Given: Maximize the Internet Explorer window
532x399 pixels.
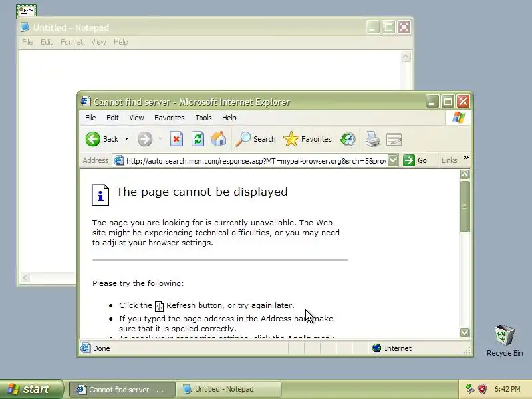Looking at the screenshot, I should (448, 102).
